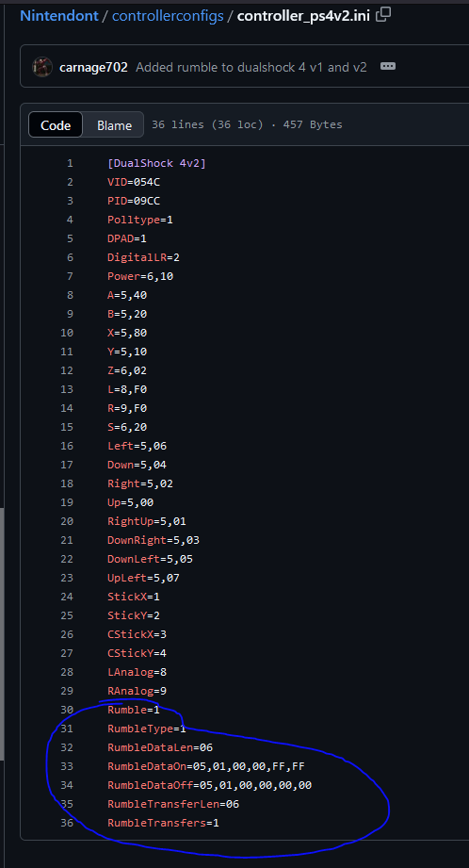Select line number 30 for Rumble=1
The width and height of the screenshot is (469, 868).
coord(67,710)
